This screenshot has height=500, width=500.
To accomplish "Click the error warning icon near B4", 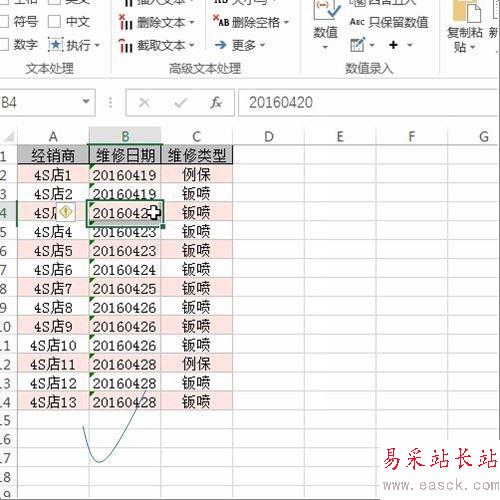I will point(66,212).
